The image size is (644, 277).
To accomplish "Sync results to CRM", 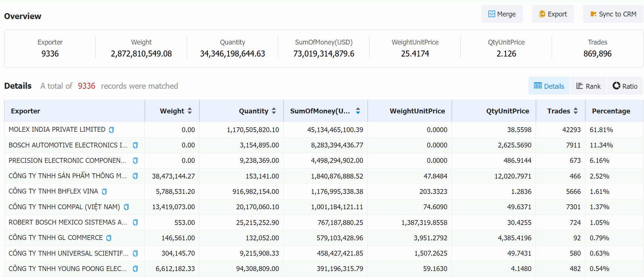I will click(x=613, y=14).
